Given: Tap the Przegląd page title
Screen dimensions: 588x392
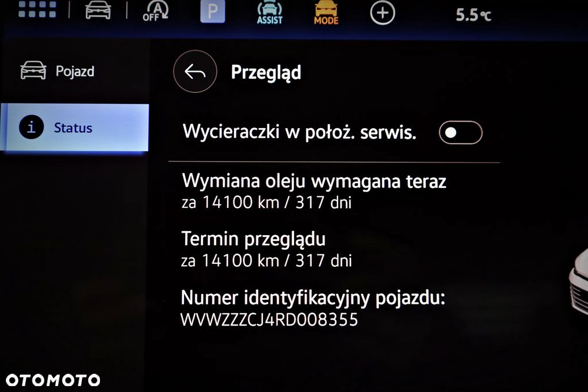Looking at the screenshot, I should [x=266, y=72].
